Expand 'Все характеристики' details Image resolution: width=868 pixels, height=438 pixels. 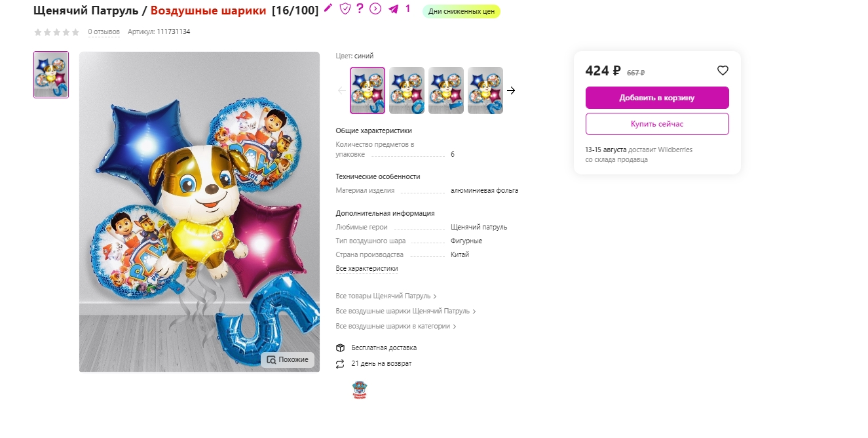(367, 269)
